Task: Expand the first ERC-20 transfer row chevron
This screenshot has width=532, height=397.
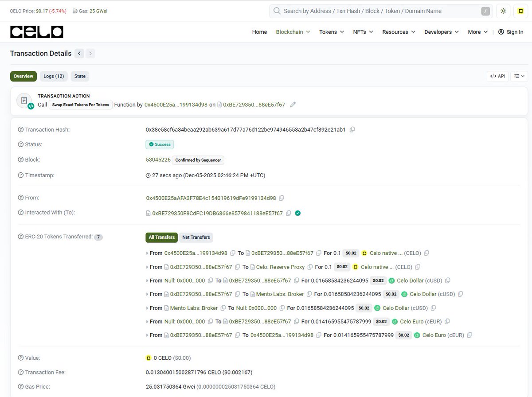Action: coord(147,253)
